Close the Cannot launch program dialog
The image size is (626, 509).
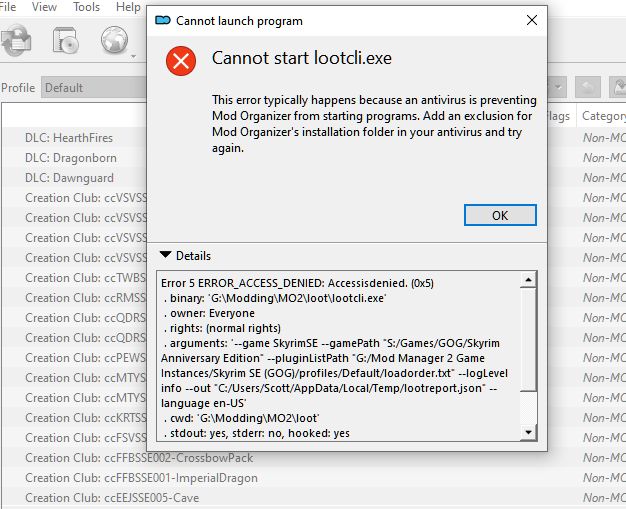coord(529,20)
